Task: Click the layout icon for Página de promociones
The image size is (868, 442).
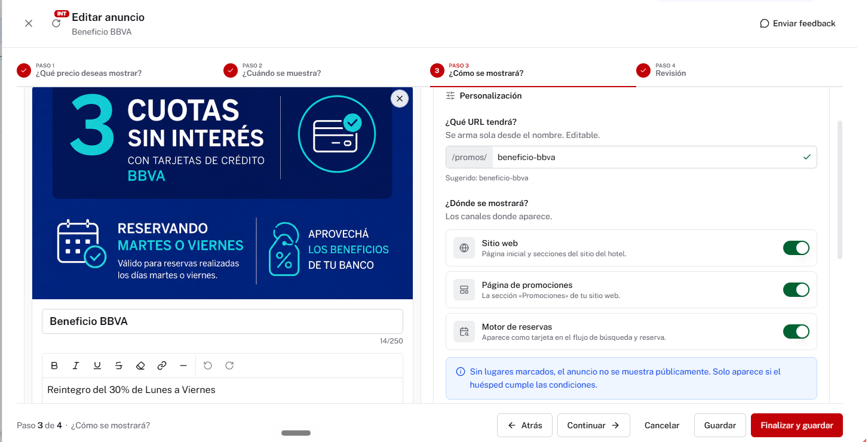Action: click(x=464, y=290)
